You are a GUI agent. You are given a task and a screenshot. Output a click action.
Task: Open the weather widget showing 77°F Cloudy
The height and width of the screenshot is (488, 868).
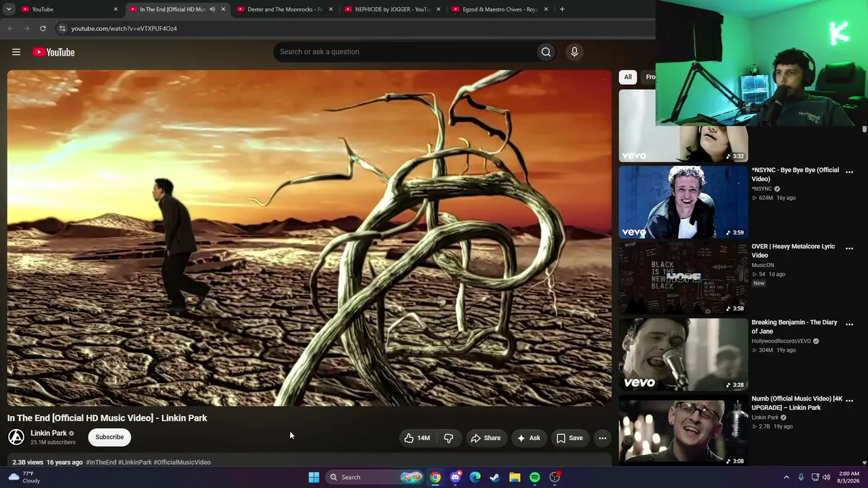(x=24, y=477)
